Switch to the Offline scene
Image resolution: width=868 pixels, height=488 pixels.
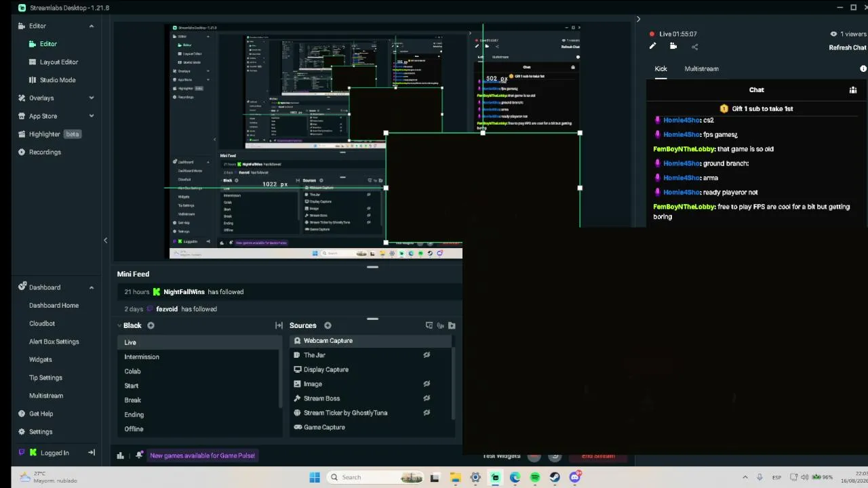point(199,429)
